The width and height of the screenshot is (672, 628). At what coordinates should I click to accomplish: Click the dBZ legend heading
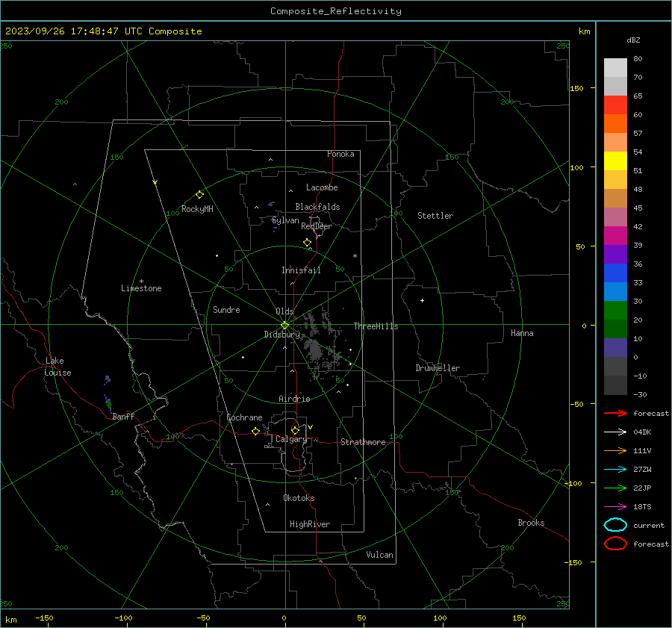(633, 40)
